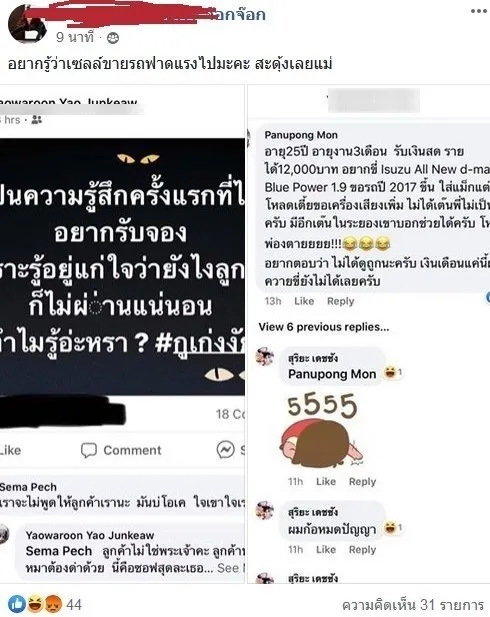The height and width of the screenshot is (617, 490).
Task: Click the Haha reaction emoji icon
Action: point(35,604)
